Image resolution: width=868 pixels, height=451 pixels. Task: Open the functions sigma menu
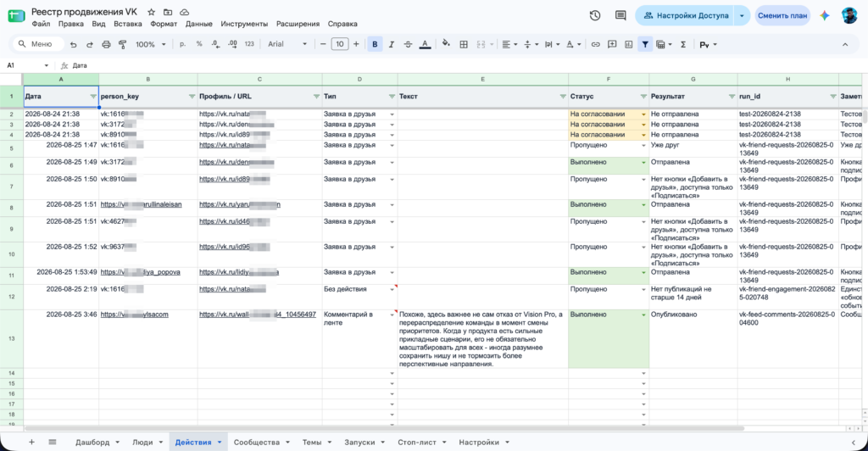pos(683,44)
